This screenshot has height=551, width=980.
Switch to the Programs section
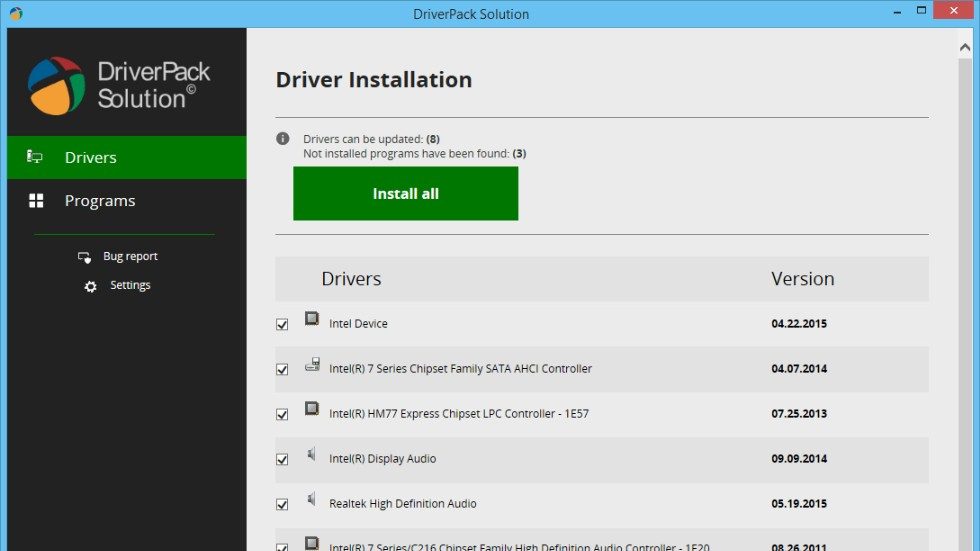pyautogui.click(x=127, y=201)
